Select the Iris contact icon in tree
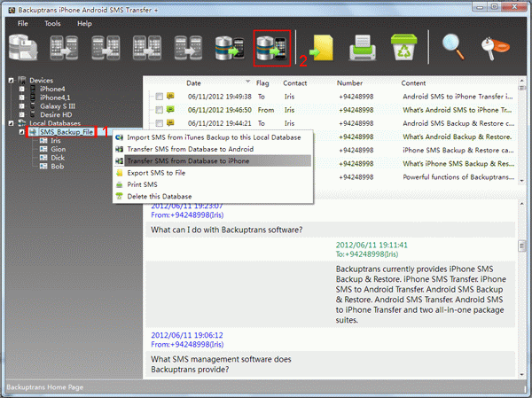The image size is (532, 398). tap(43, 140)
